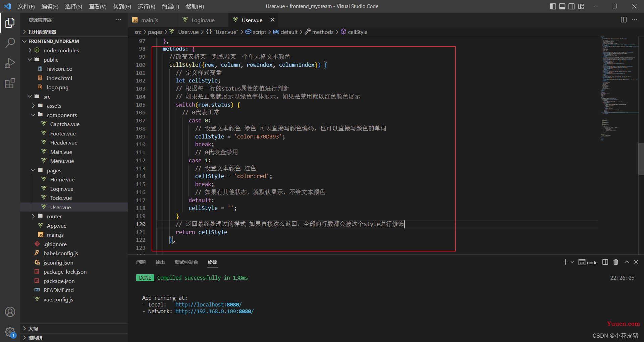Open Todo.vue in the explorer

pos(61,198)
